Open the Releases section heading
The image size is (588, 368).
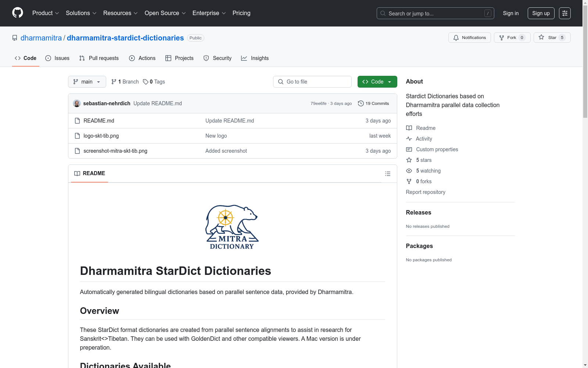click(419, 212)
